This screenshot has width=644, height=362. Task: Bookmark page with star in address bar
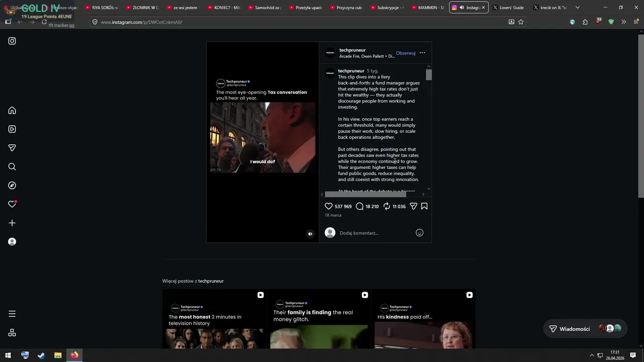521,22
